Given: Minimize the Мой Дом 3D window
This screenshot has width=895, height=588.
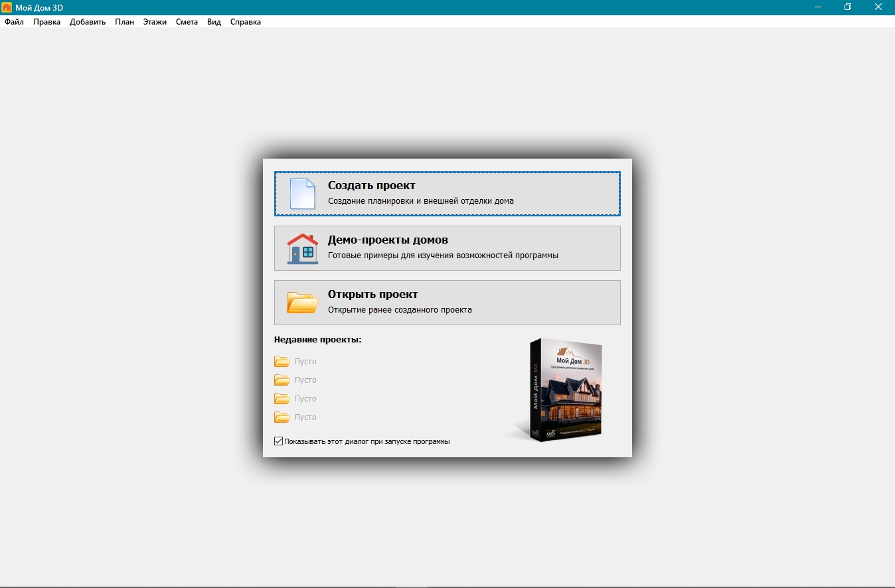Looking at the screenshot, I should (x=817, y=7).
